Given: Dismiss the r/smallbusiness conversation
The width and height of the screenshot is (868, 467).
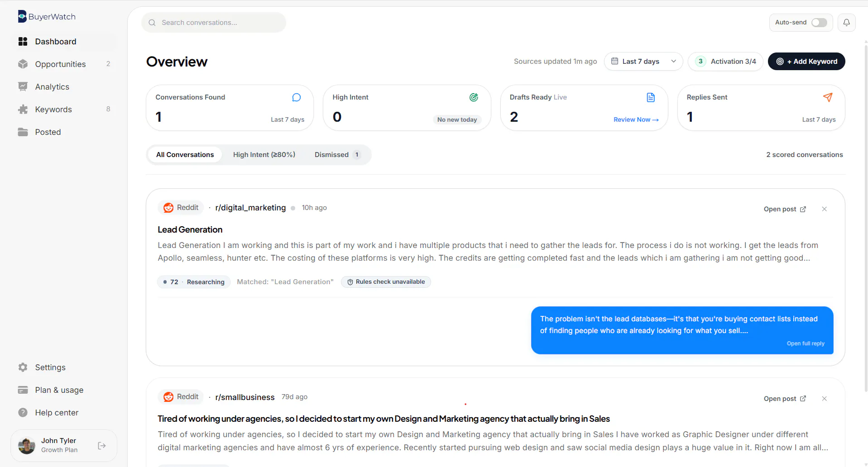Looking at the screenshot, I should tap(825, 399).
